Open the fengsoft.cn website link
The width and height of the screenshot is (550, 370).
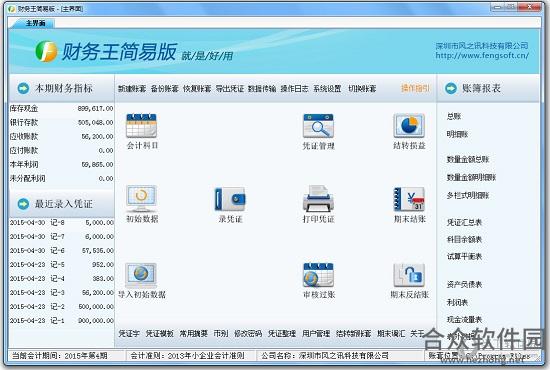point(482,55)
